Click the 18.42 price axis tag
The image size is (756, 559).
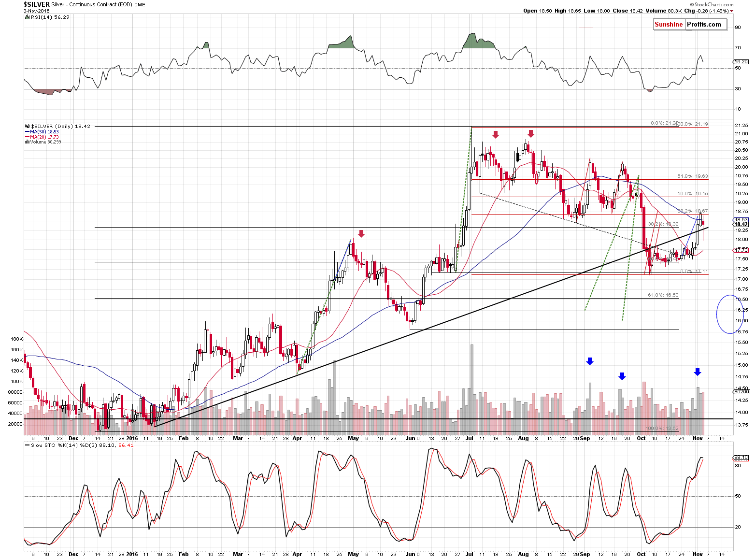(741, 224)
